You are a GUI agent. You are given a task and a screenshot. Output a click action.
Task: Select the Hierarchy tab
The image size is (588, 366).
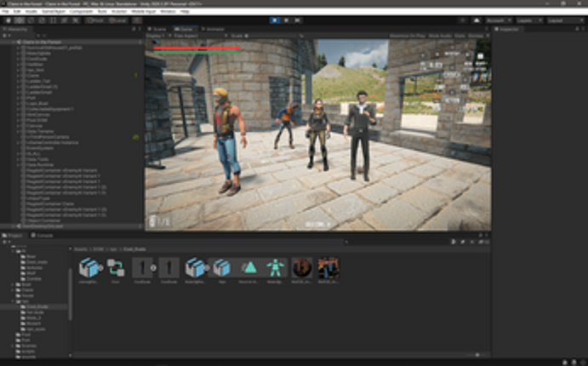pyautogui.click(x=16, y=29)
